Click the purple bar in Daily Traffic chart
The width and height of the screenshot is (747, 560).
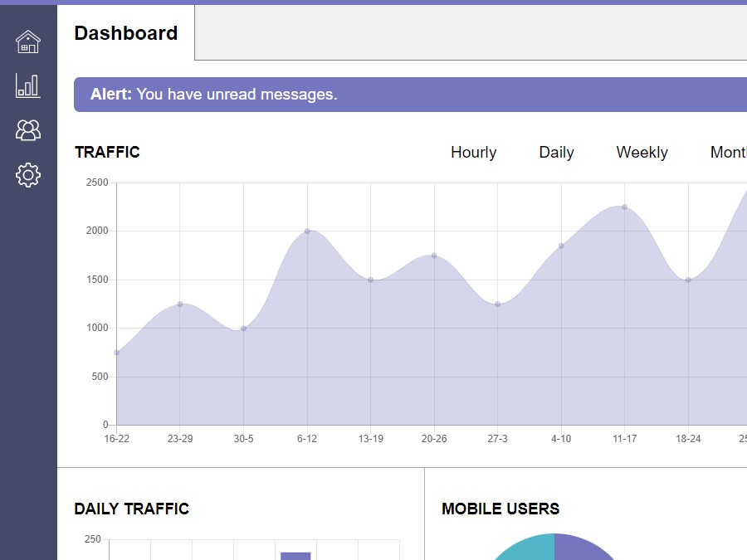(x=295, y=556)
